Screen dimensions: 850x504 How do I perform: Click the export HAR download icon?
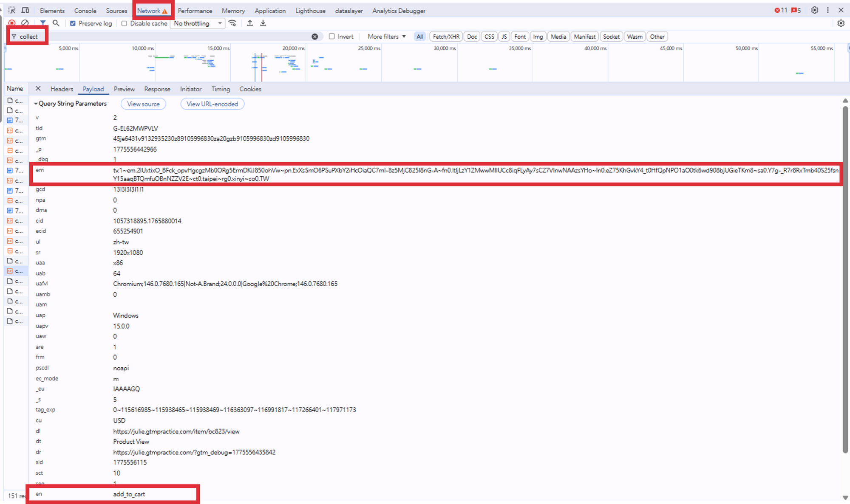pos(263,23)
